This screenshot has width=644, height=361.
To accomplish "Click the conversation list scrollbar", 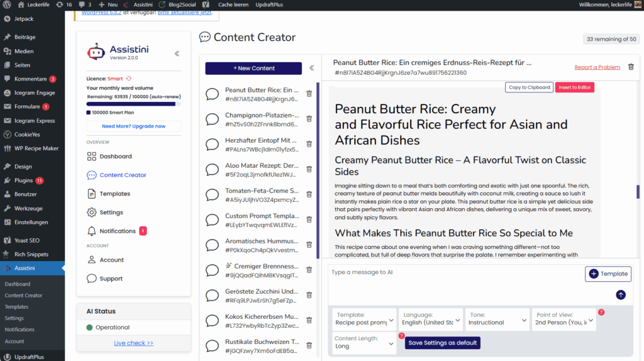I will (x=318, y=170).
